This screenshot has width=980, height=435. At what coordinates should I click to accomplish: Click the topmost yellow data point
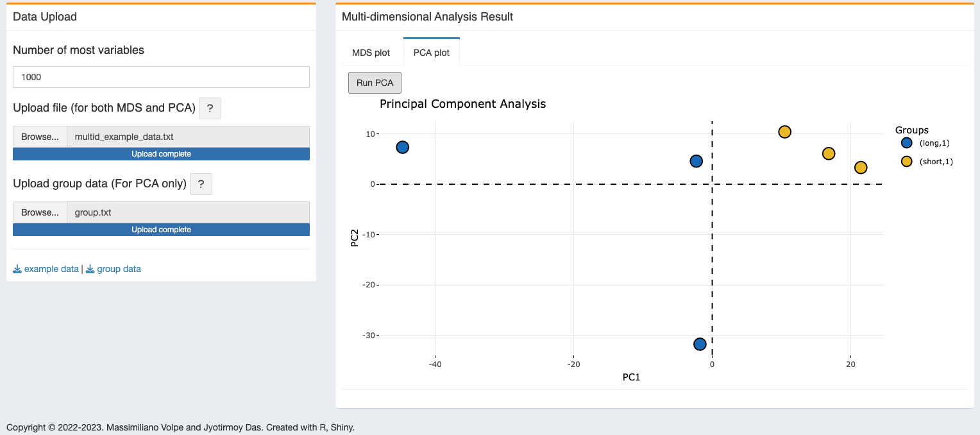click(784, 132)
